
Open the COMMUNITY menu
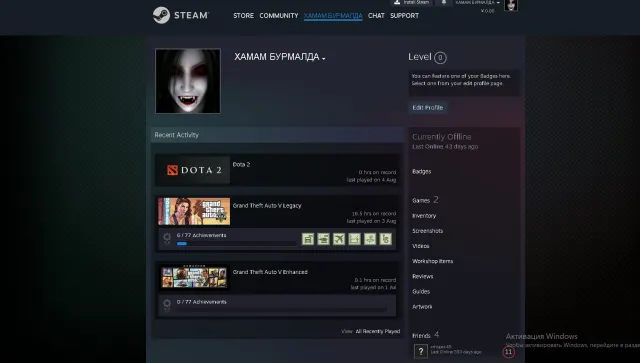pyautogui.click(x=279, y=16)
